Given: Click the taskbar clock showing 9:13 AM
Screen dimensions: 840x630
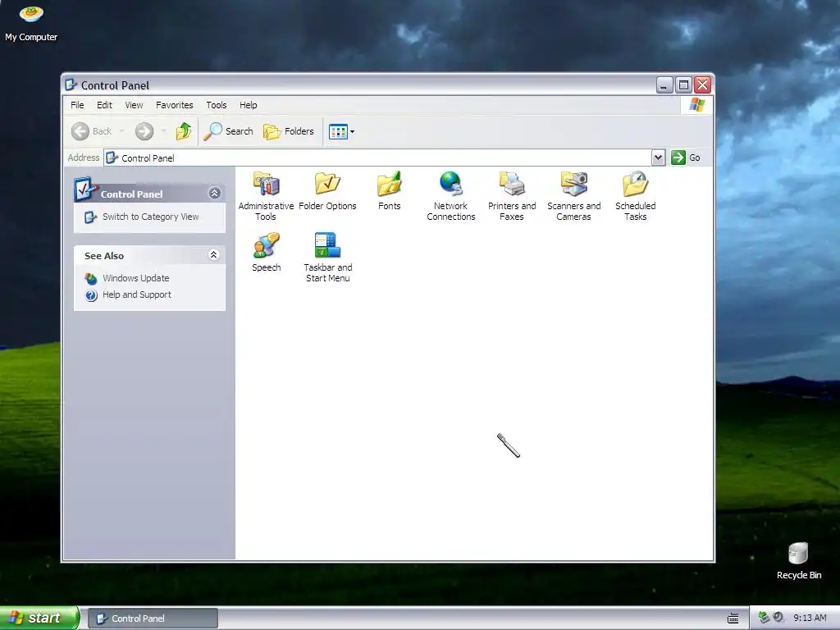Looking at the screenshot, I should click(810, 619).
